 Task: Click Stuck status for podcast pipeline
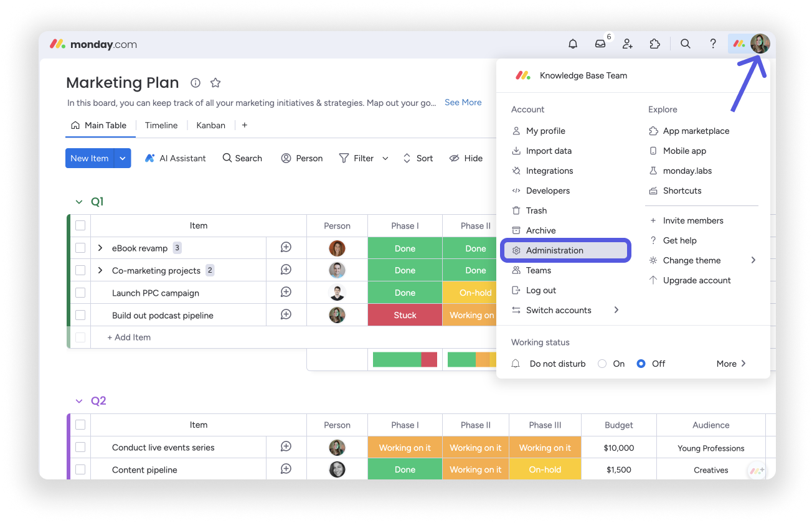click(405, 315)
